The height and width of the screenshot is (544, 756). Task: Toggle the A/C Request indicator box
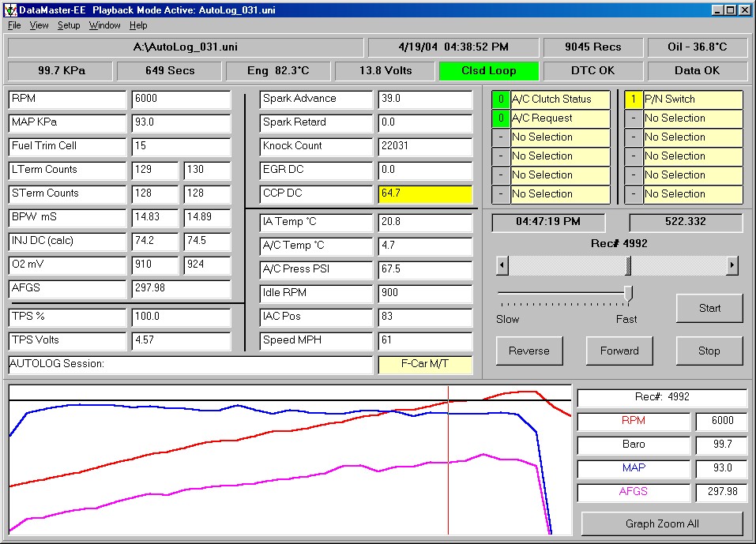(x=500, y=118)
